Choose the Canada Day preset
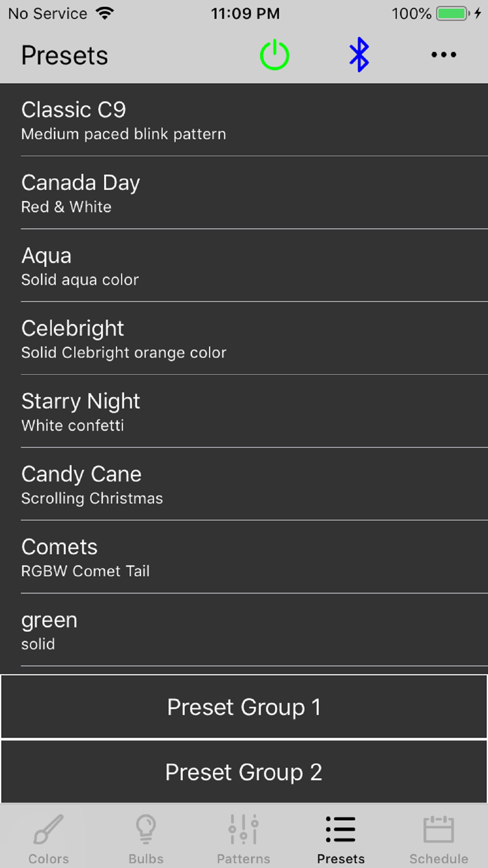Image resolution: width=488 pixels, height=868 pixels. (x=244, y=193)
